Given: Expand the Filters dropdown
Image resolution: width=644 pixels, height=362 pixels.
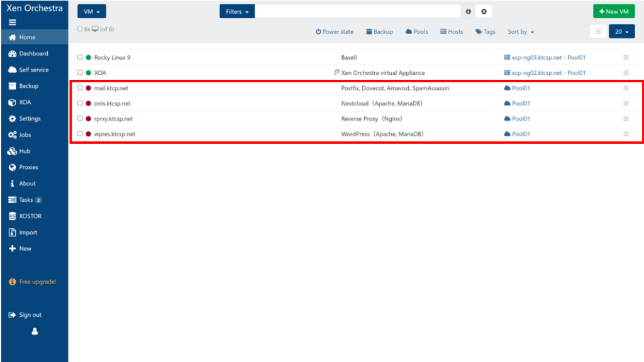Looking at the screenshot, I should [237, 11].
